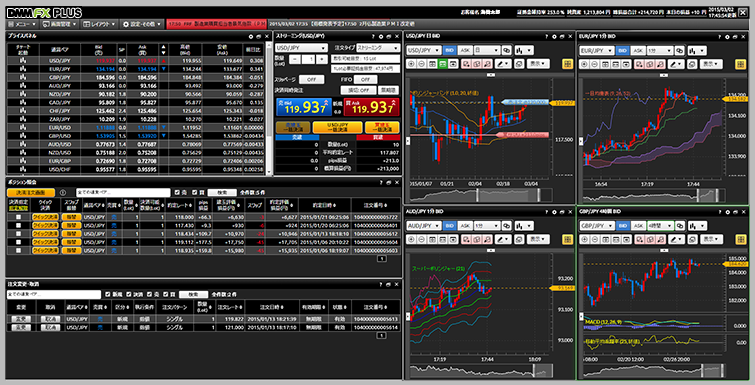This screenshot has height=385, width=755.
Task: Open the streaming panel's gear settings icon
Action: point(381,36)
